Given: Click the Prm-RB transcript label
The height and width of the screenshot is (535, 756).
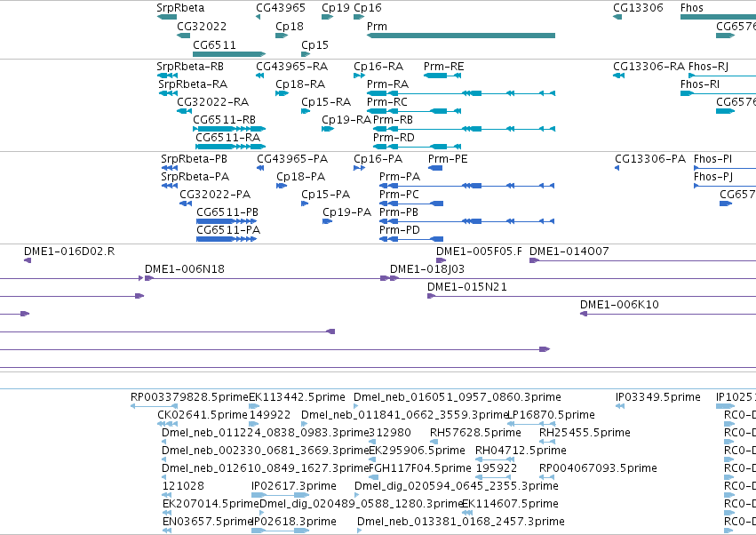Looking at the screenshot, I should 393,120.
